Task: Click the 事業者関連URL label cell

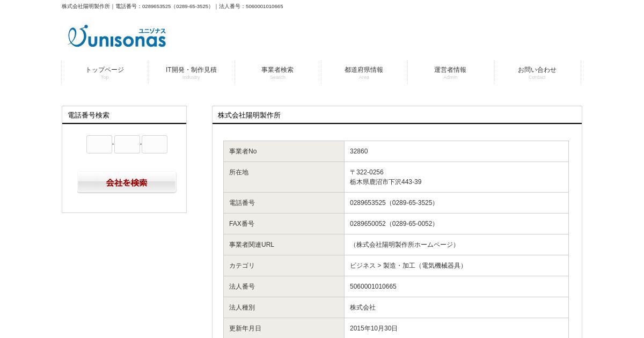Action: (284, 245)
